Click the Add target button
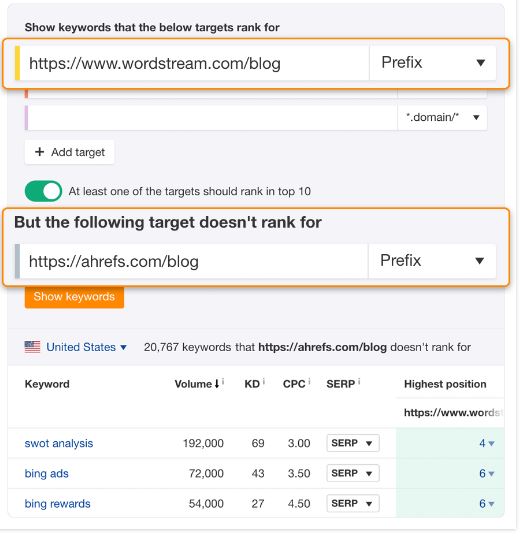 click(x=69, y=152)
